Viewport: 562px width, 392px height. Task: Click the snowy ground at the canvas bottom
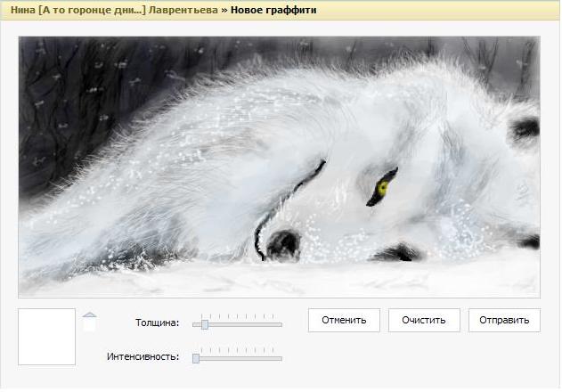tap(267, 281)
